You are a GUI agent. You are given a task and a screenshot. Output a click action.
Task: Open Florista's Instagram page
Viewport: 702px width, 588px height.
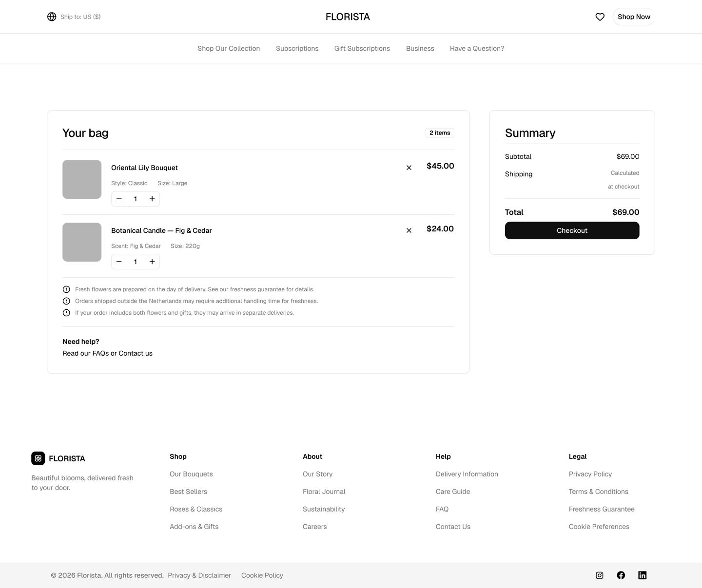(599, 575)
